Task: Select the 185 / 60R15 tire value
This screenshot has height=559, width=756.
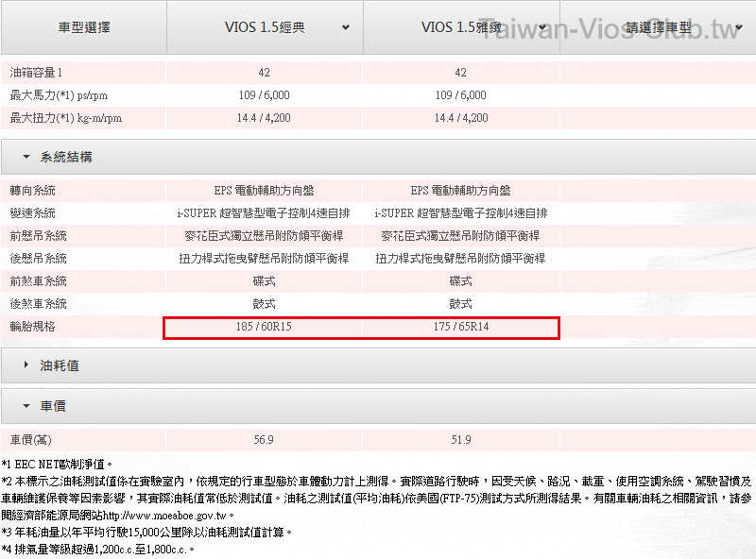Action: (264, 327)
